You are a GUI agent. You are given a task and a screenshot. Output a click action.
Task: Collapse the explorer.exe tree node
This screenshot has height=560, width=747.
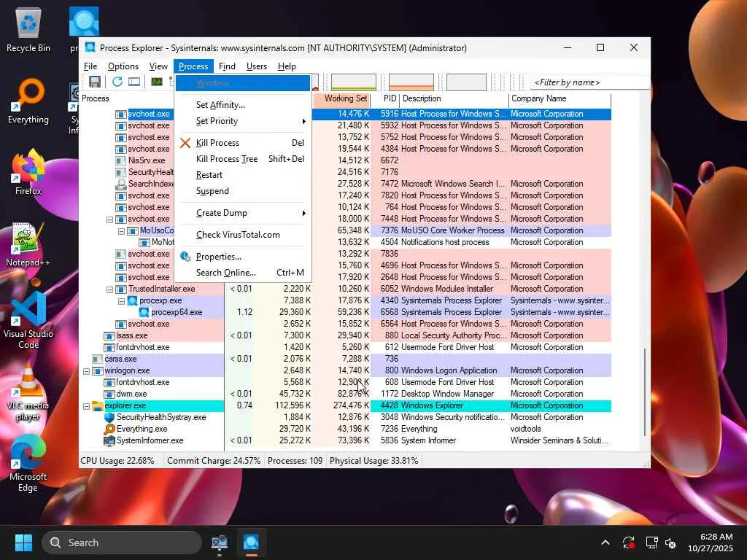(x=86, y=406)
